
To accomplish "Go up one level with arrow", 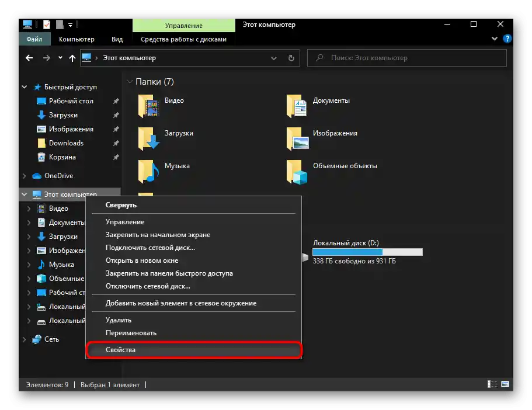I will [72, 58].
